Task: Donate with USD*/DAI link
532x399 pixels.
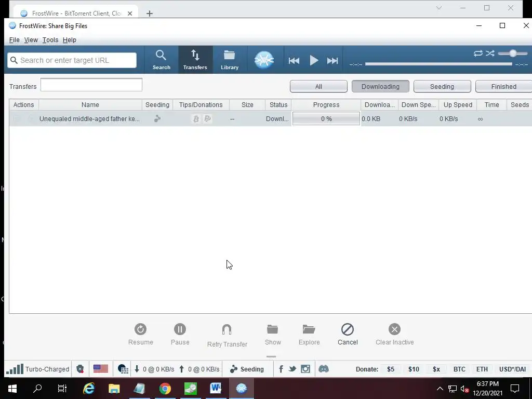Action: pos(512,369)
